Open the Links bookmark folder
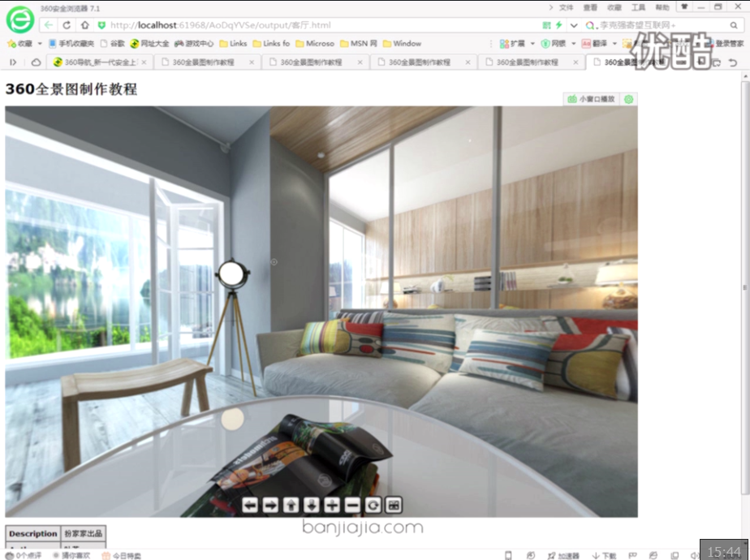This screenshot has width=750, height=560. [x=233, y=44]
